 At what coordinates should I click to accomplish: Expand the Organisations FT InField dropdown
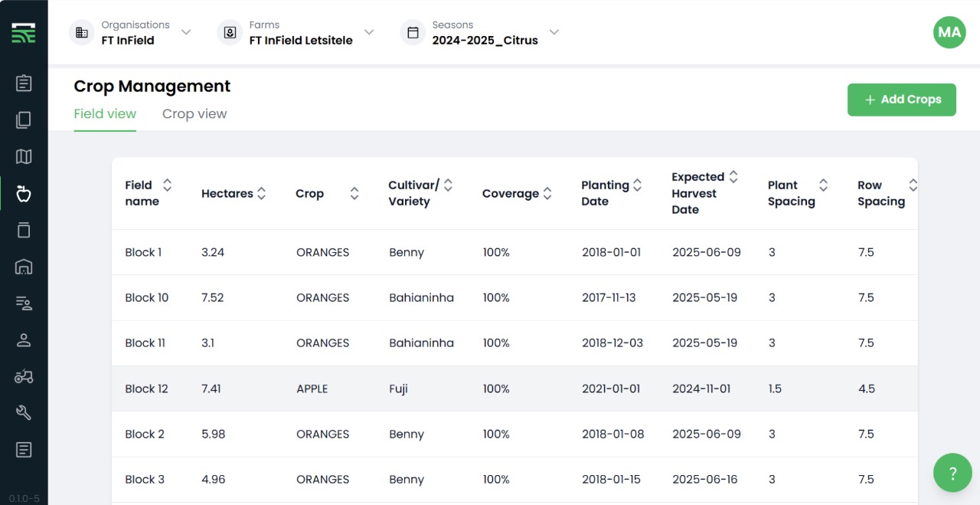pyautogui.click(x=186, y=32)
